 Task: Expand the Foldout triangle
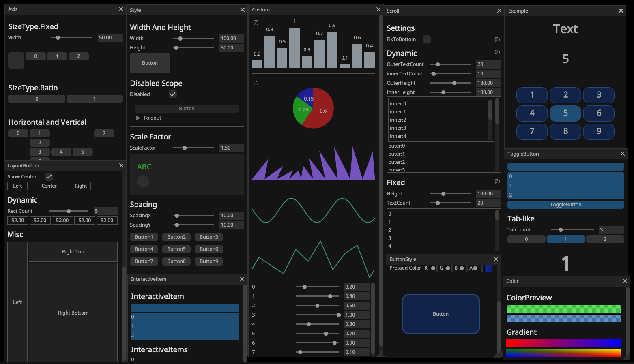point(138,118)
